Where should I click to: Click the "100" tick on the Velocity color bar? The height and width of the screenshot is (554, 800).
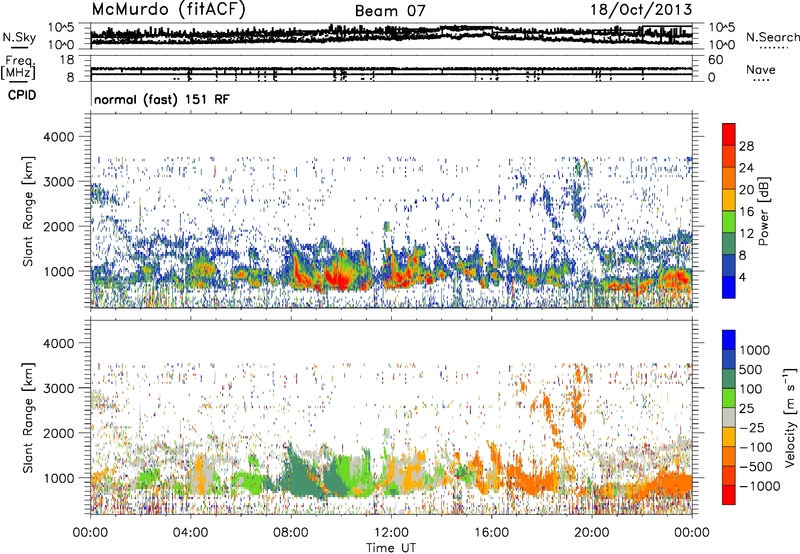click(x=750, y=389)
